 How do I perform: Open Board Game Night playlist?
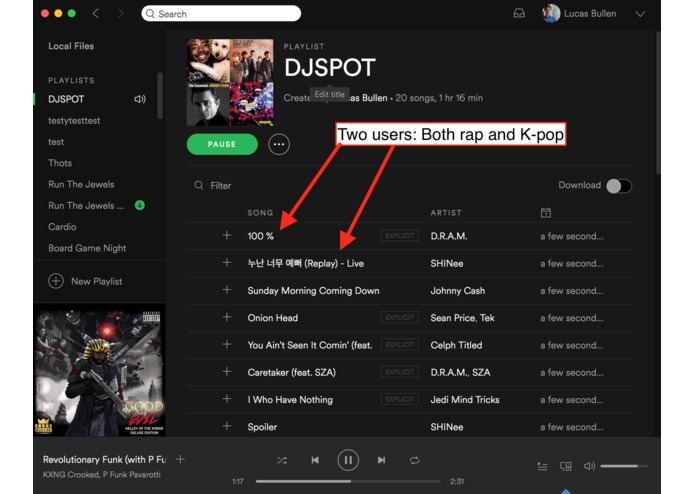[x=87, y=248]
